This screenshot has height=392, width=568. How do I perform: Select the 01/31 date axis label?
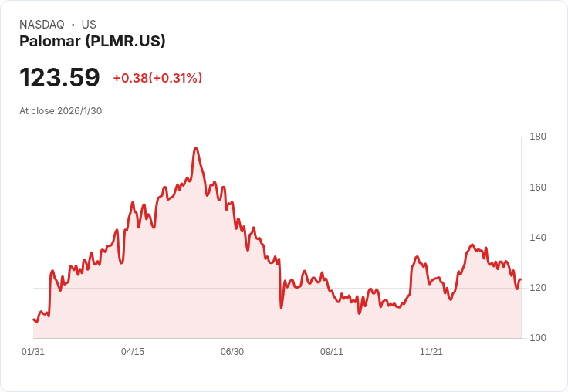(33, 351)
